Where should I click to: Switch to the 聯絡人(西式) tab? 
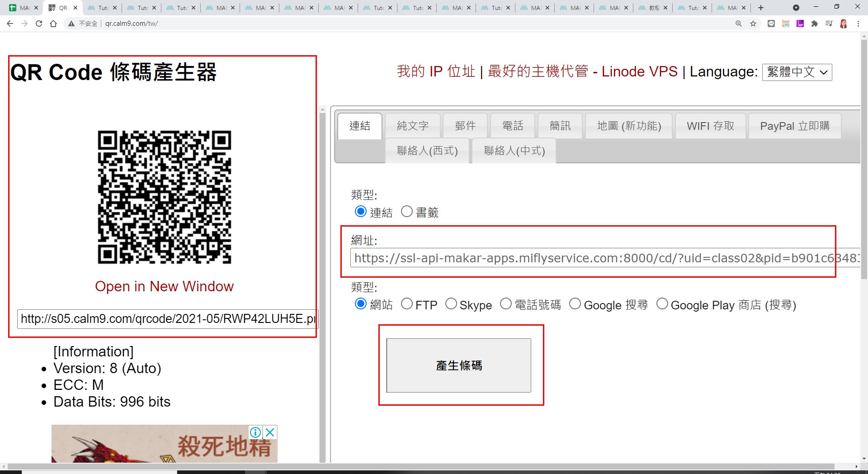(x=427, y=151)
